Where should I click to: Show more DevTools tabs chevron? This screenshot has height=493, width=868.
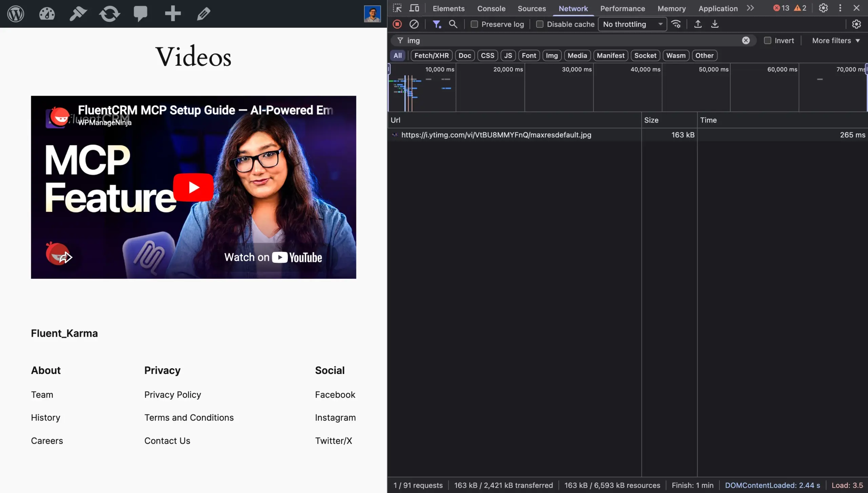pyautogui.click(x=750, y=8)
